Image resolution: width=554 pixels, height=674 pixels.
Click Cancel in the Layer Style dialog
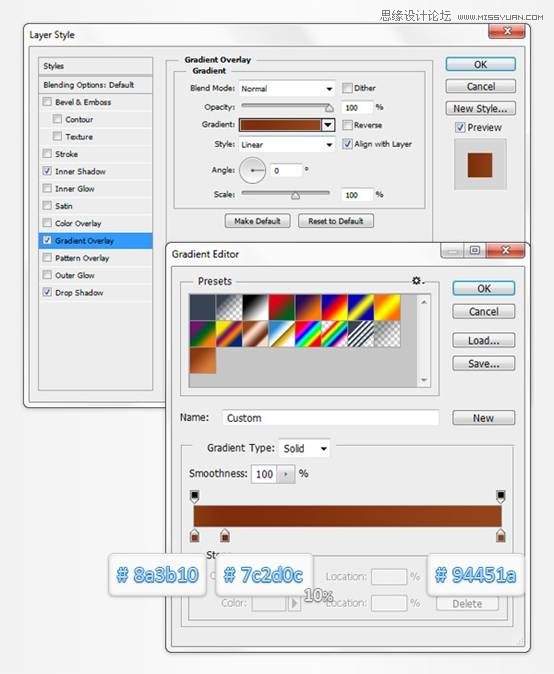click(x=481, y=86)
